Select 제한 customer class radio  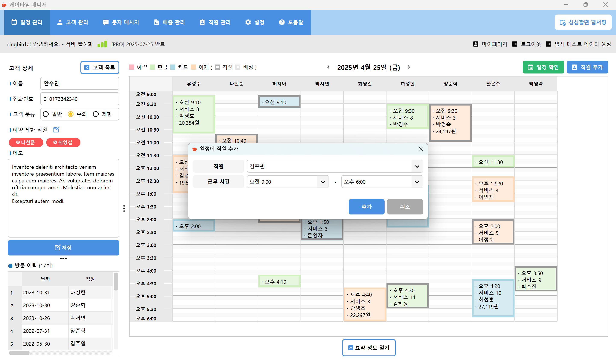pos(96,114)
